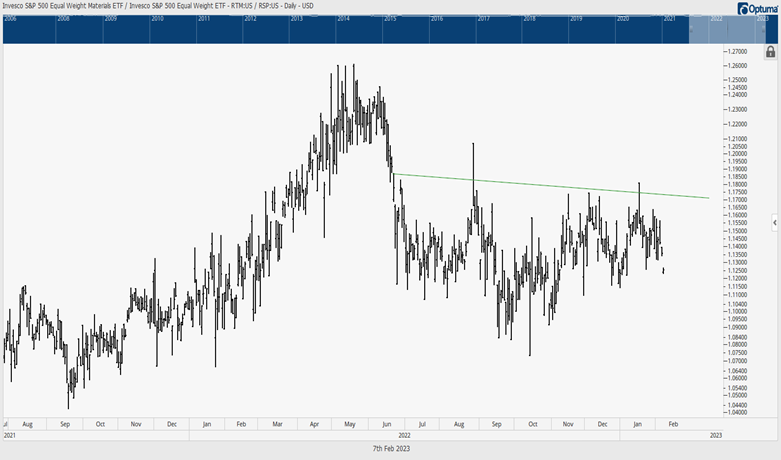Grab the left handle of overview range
This screenshot has height=460, width=781.
pyautogui.click(x=691, y=29)
